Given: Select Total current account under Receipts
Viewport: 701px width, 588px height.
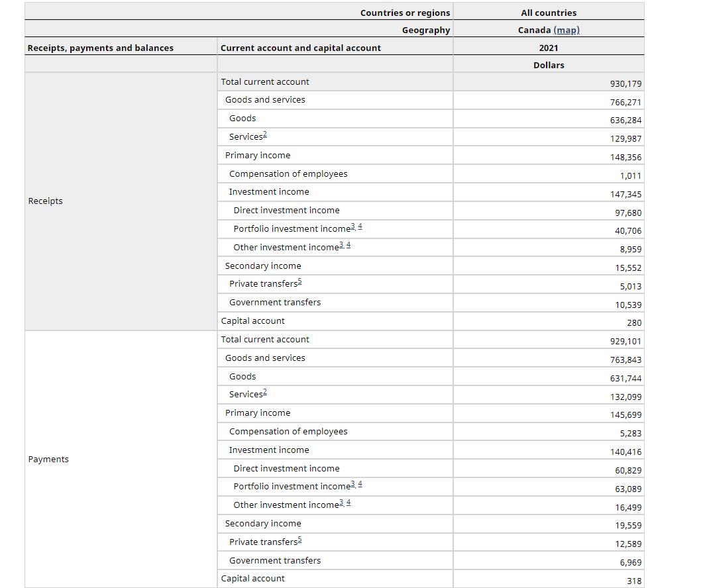Looking at the screenshot, I should pyautogui.click(x=264, y=81).
